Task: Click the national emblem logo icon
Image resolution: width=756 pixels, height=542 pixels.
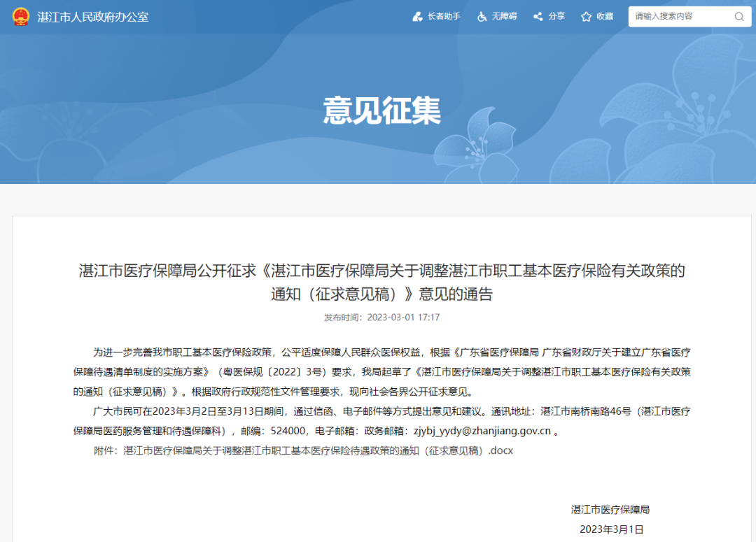Action: coord(21,16)
